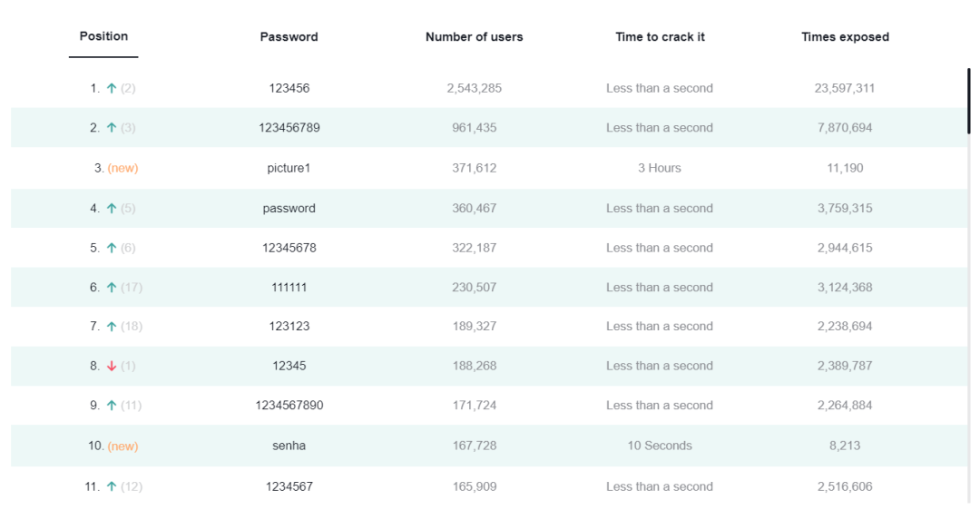Sort by the Position column header
Image resolution: width=980 pixels, height=520 pixels.
pyautogui.click(x=103, y=36)
